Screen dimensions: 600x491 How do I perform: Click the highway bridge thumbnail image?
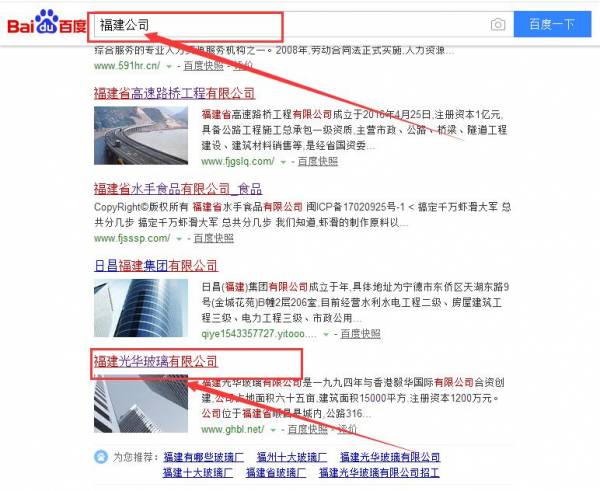point(141,135)
